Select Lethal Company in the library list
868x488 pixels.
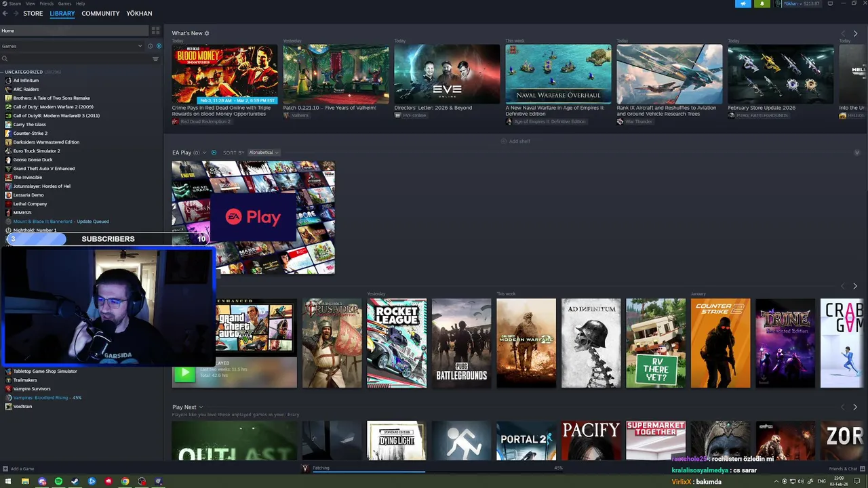pyautogui.click(x=30, y=204)
